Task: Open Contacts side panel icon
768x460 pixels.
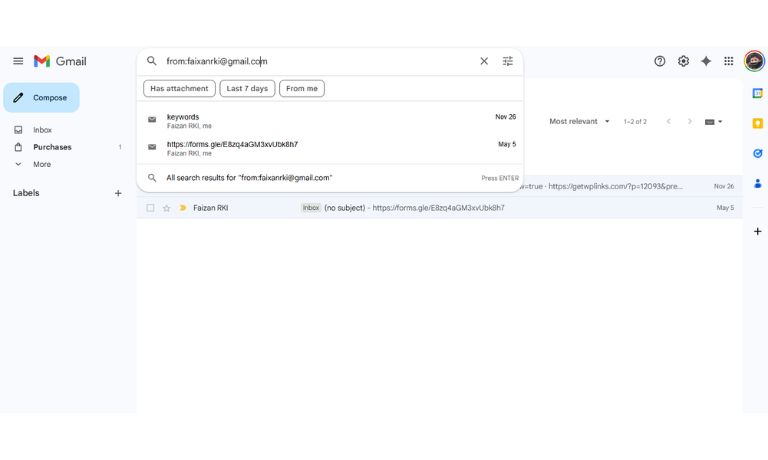Action: tap(757, 184)
